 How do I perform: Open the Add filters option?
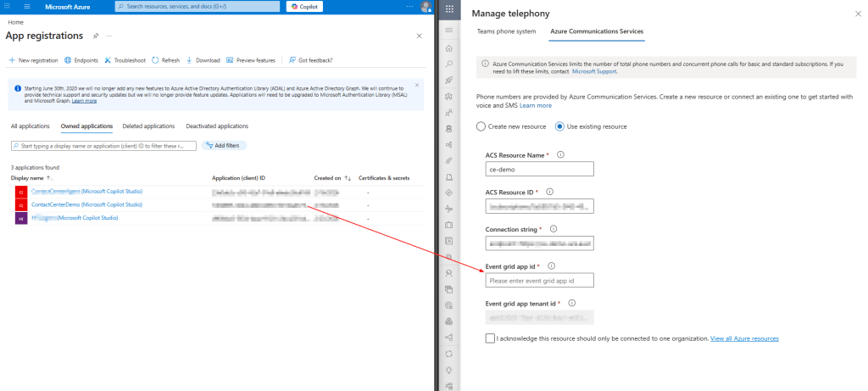click(x=225, y=146)
